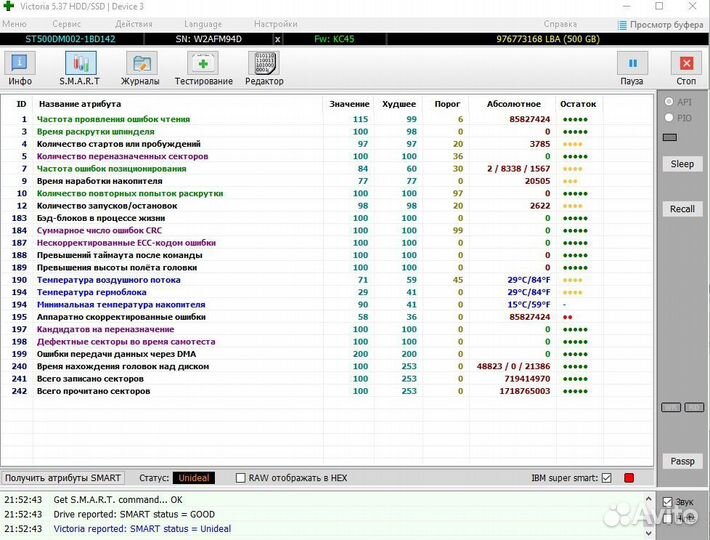Viewport: 710px width, 540px height.
Task: Open the Меню menu
Action: [x=15, y=23]
